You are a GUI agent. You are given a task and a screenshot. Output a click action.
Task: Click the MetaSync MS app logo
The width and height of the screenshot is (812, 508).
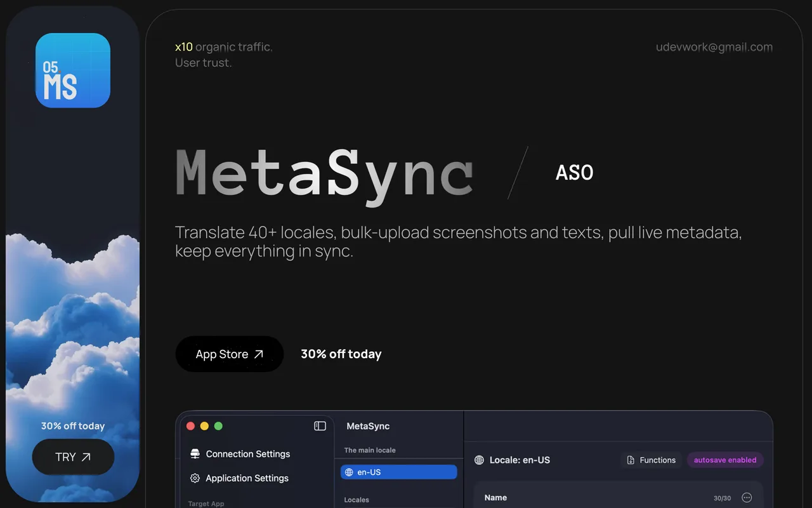click(x=73, y=70)
